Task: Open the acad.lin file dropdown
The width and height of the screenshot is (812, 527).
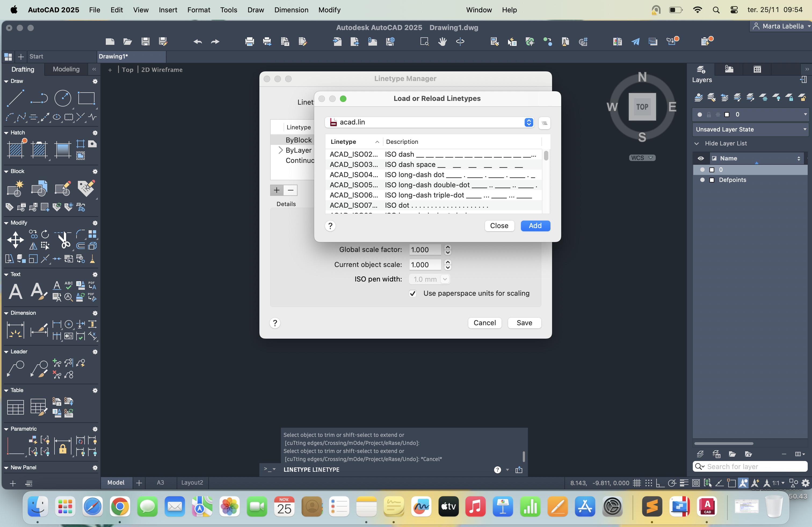Action: (528, 122)
